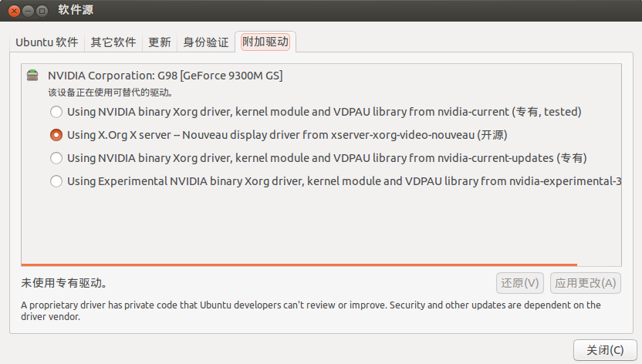This screenshot has height=364, width=642.
Task: Click the orange progress bar under driver list
Action: point(299,265)
